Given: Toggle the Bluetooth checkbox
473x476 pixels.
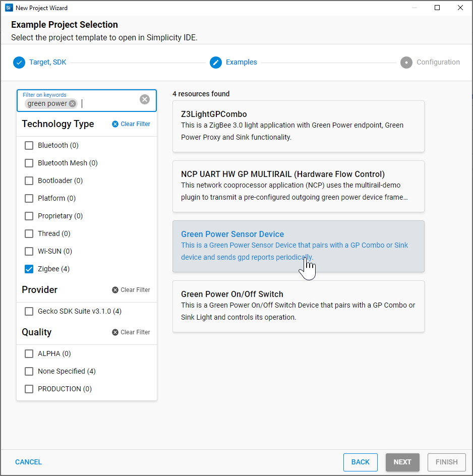Looking at the screenshot, I should click(x=29, y=145).
